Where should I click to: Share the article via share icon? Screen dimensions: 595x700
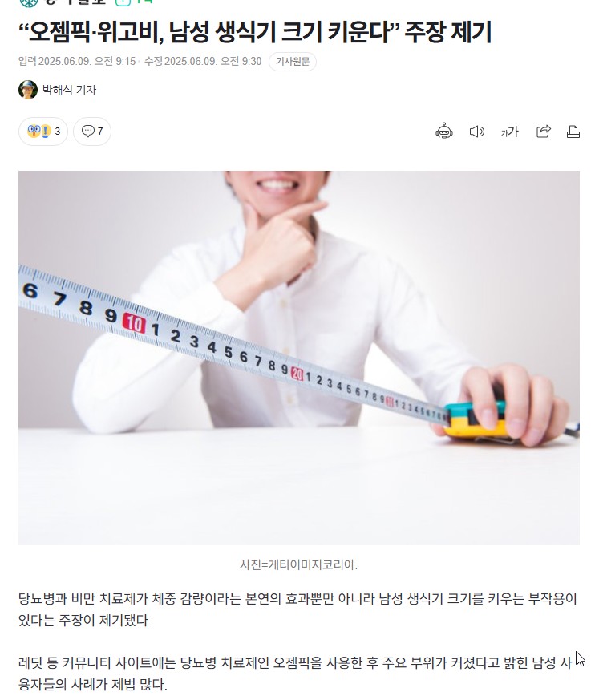543,132
